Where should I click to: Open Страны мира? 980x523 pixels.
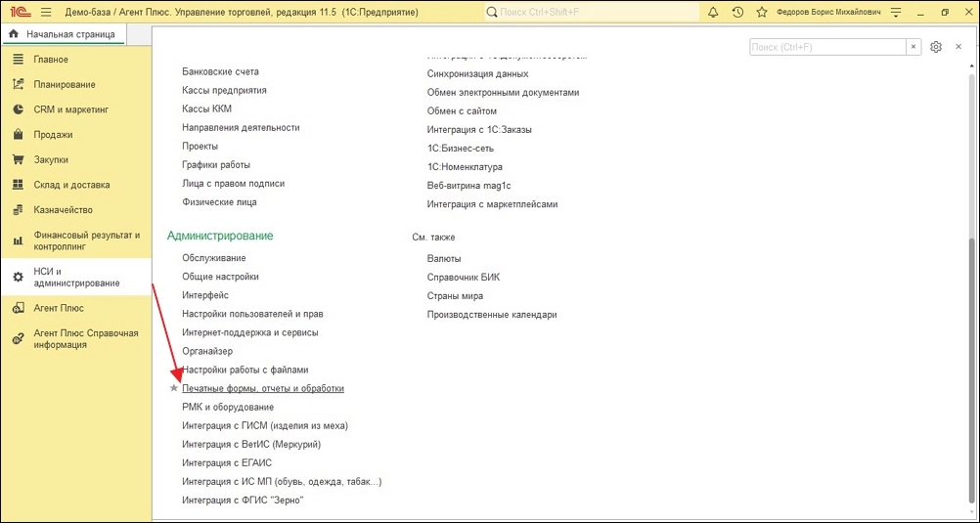click(455, 296)
